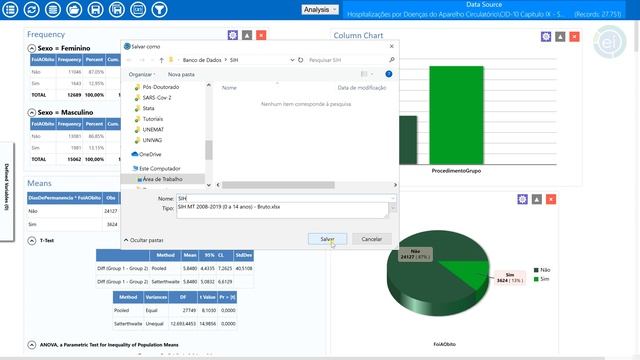The height and width of the screenshot is (360, 640).
Task: Click the Cancelar button
Action: [x=371, y=239]
